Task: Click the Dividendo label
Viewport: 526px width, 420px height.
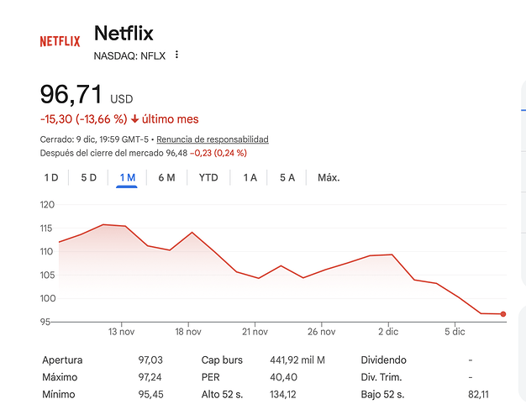Action: tap(383, 360)
